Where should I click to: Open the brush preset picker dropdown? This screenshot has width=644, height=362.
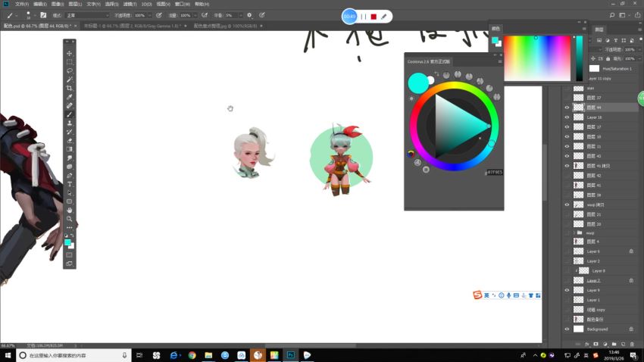coord(35,15)
